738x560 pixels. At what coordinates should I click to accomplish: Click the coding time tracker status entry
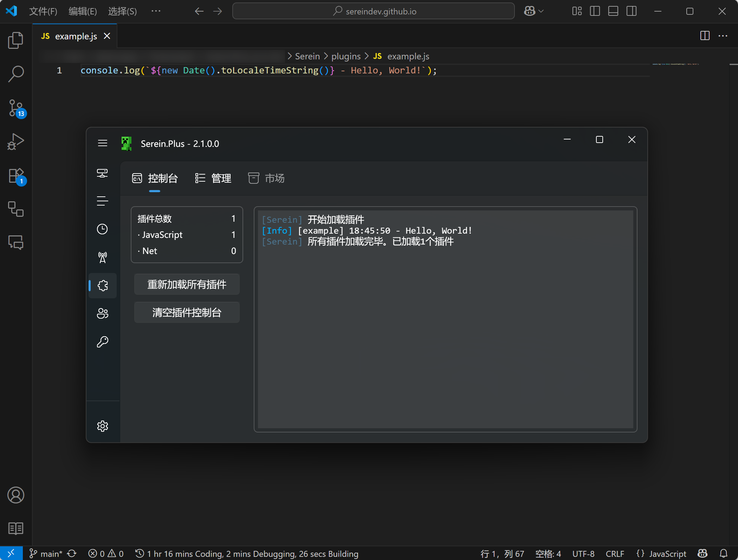tap(247, 554)
